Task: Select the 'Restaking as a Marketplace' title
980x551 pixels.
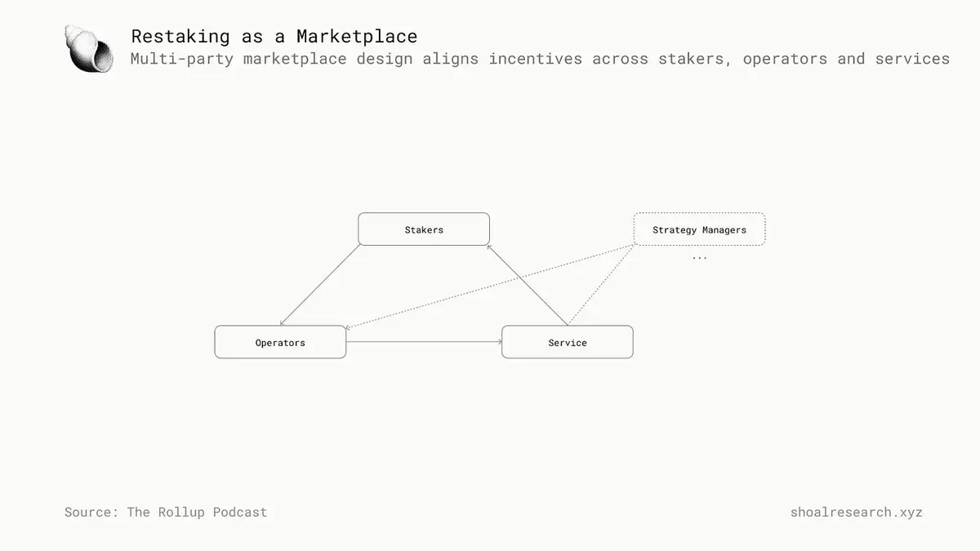Action: click(274, 37)
